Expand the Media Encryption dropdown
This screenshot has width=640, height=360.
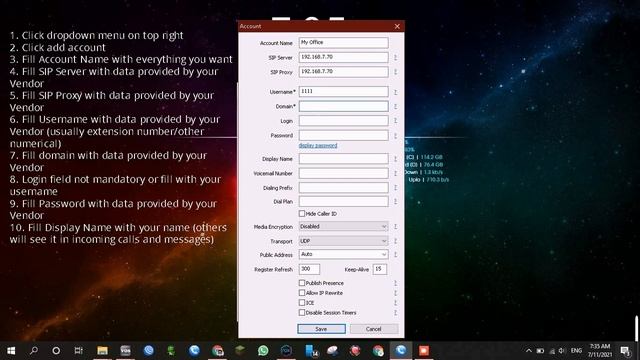[343, 227]
